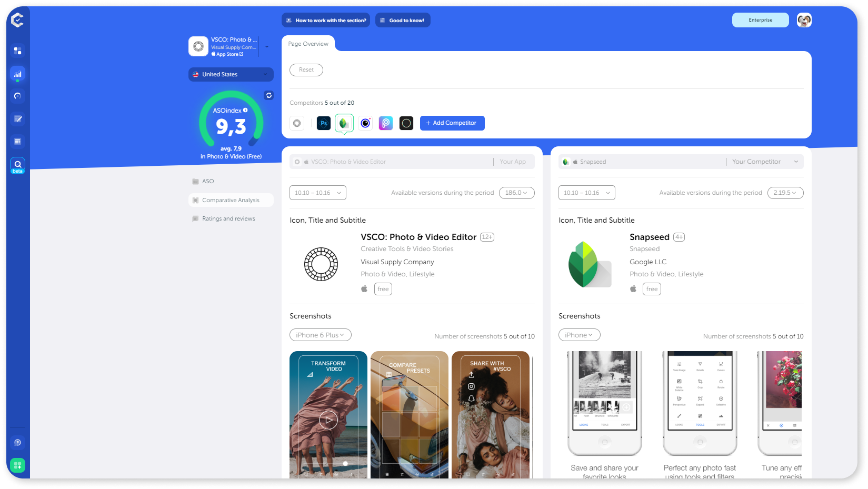
Task: Expand the Your Competitor selector
Action: 765,162
